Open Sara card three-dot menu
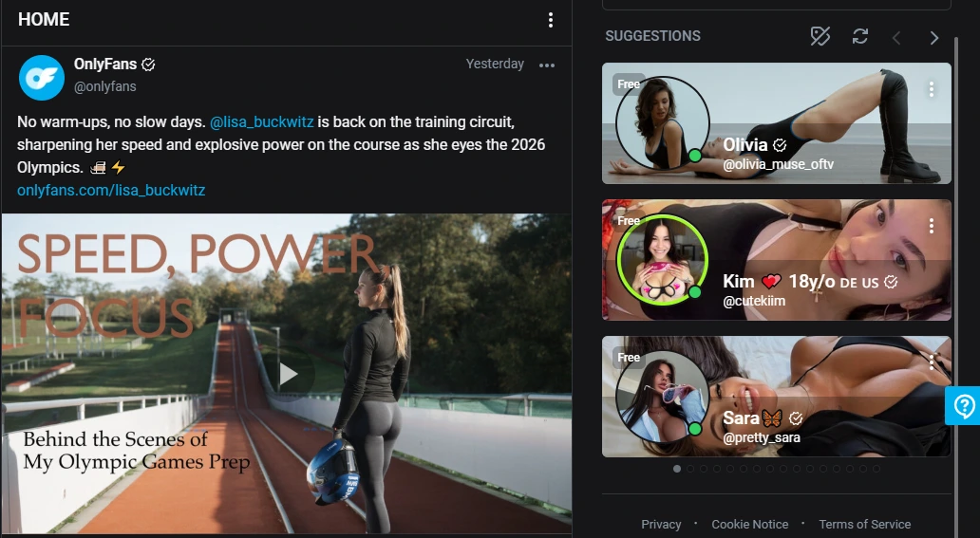 pyautogui.click(x=932, y=362)
